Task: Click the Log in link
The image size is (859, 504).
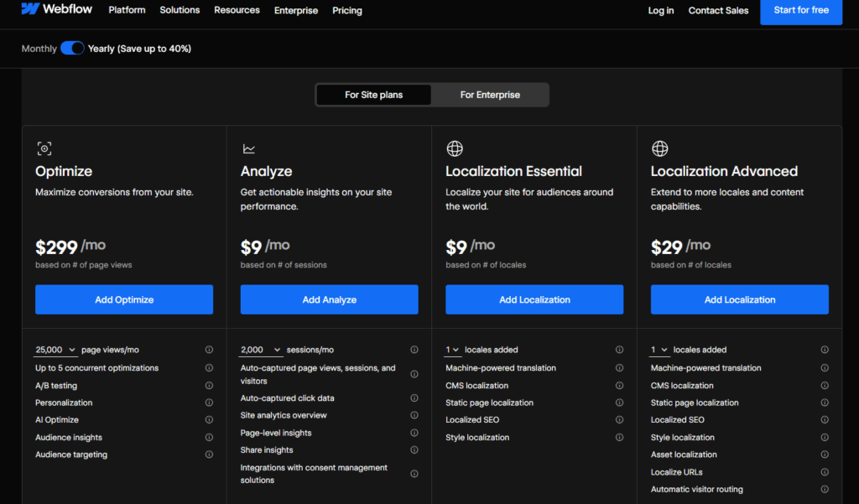Action: coord(661,10)
